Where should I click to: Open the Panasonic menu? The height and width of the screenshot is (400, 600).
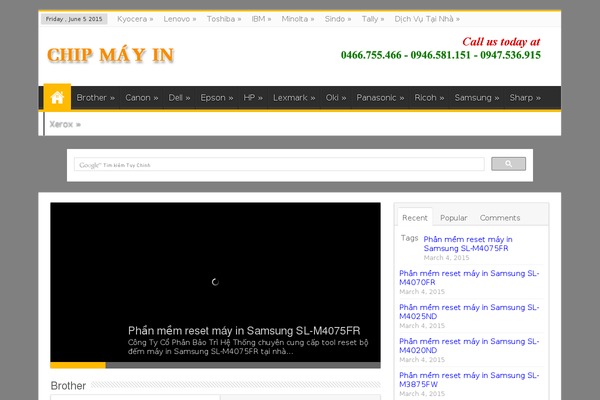(380, 98)
